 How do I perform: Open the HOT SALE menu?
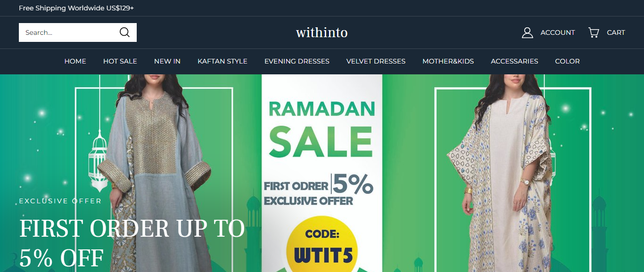coord(120,61)
